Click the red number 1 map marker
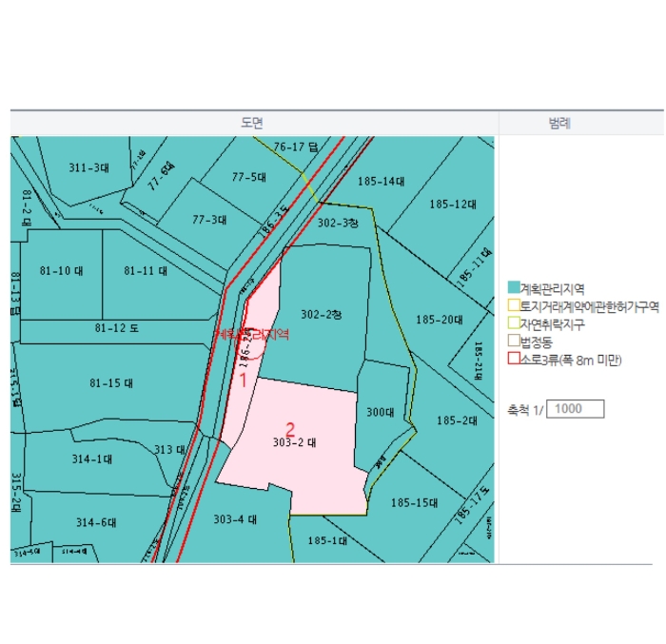This screenshot has height=644, width=666. pyautogui.click(x=242, y=381)
